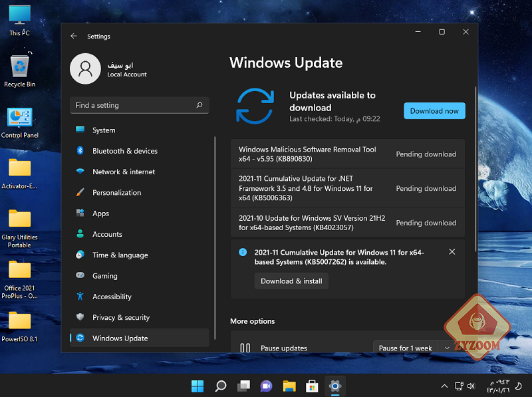Click the pause icon beside Pause updates
This screenshot has width=532, height=397.
245,348
